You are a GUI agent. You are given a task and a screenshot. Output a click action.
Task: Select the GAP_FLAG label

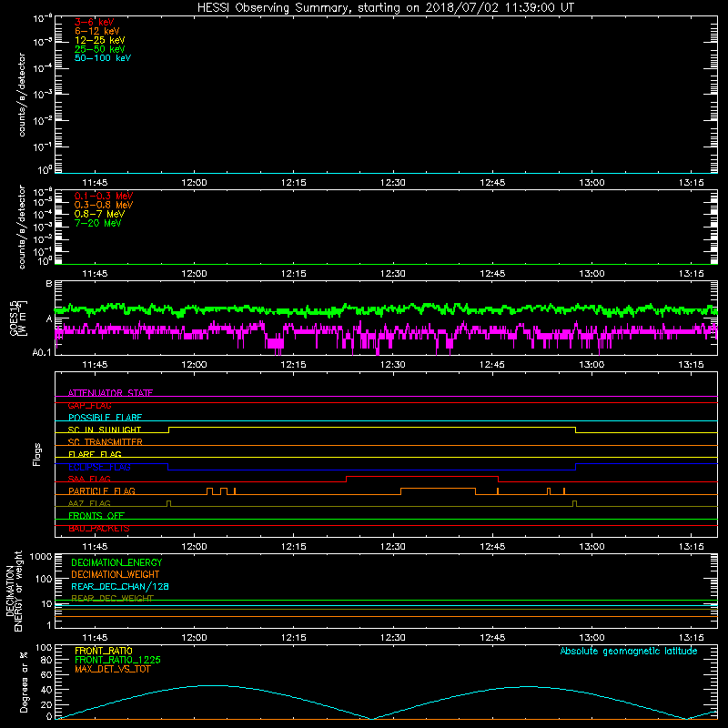coord(89,405)
